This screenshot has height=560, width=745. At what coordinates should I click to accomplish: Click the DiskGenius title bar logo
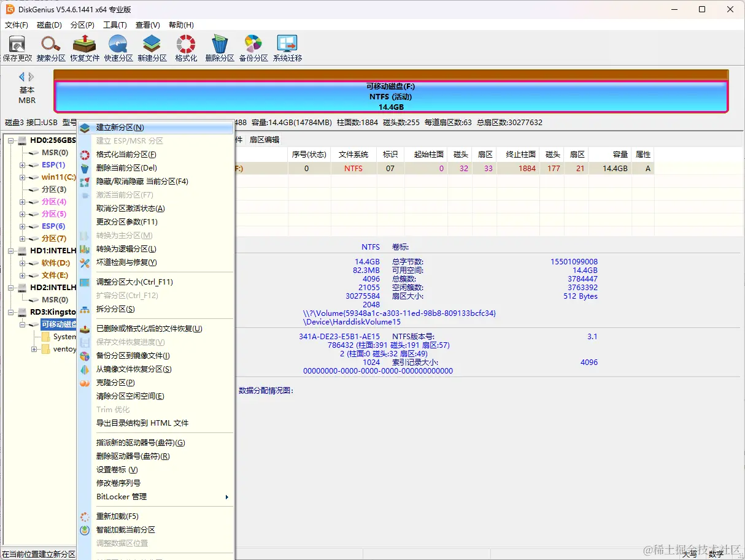point(10,9)
